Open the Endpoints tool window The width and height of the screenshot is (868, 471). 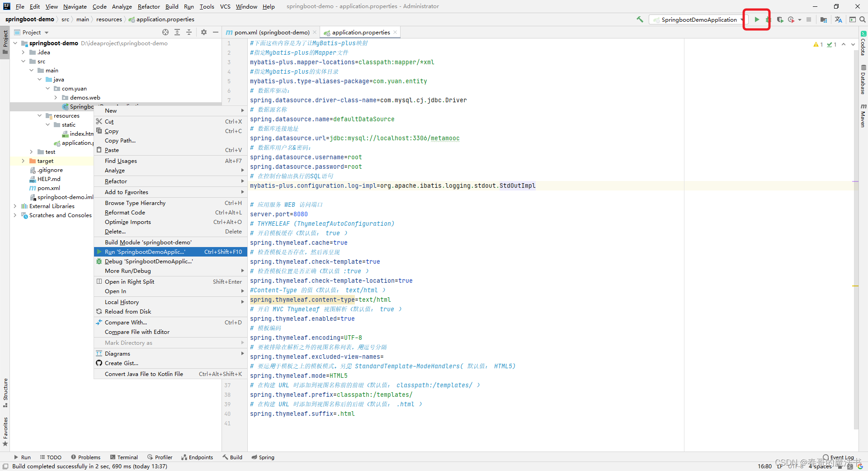coord(197,457)
